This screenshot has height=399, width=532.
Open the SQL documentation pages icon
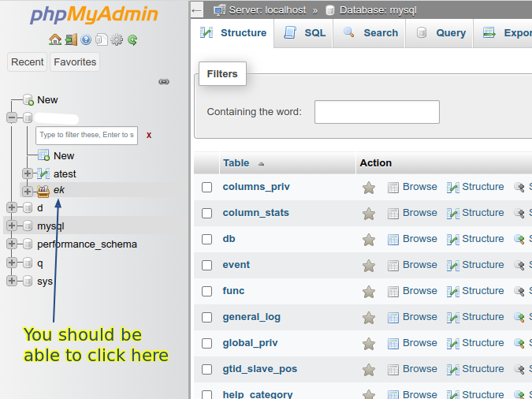pos(102,39)
